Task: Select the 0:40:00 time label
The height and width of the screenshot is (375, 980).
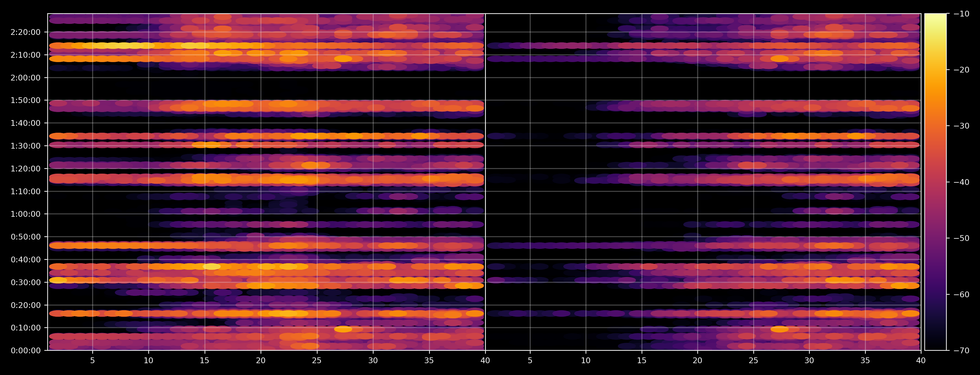Action: pyautogui.click(x=26, y=260)
